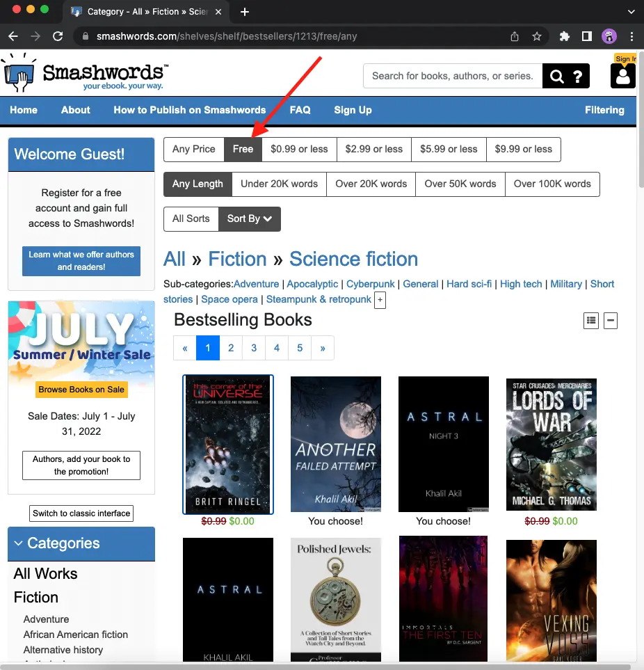Image resolution: width=644 pixels, height=670 pixels.
Task: Collapse the Categories sidebar panel
Action: (18, 543)
